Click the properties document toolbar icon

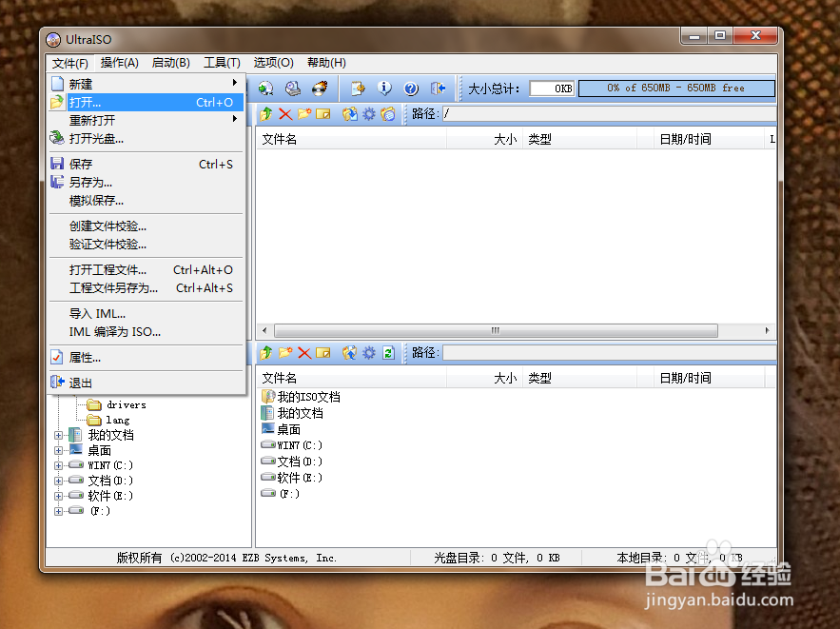coord(358,88)
